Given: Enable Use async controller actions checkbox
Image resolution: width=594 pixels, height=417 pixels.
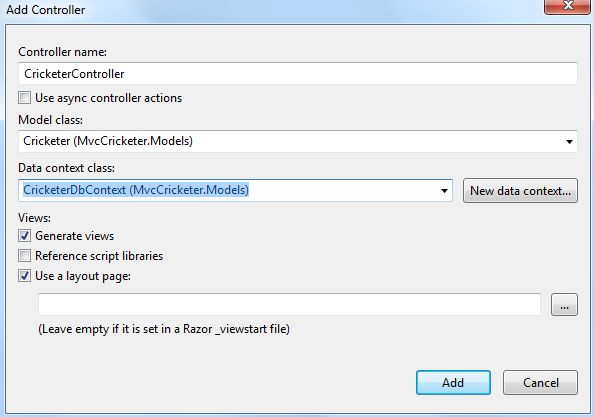Looking at the screenshot, I should 25,98.
